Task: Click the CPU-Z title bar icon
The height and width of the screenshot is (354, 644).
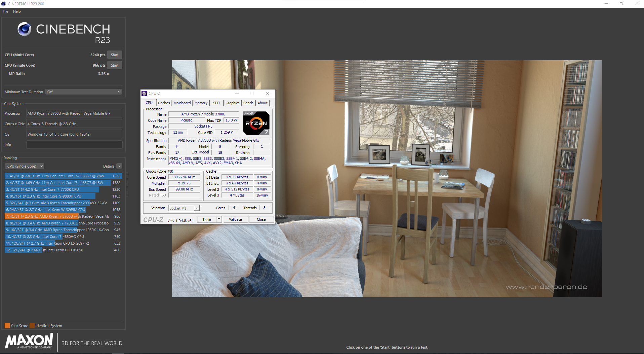Action: 144,94
